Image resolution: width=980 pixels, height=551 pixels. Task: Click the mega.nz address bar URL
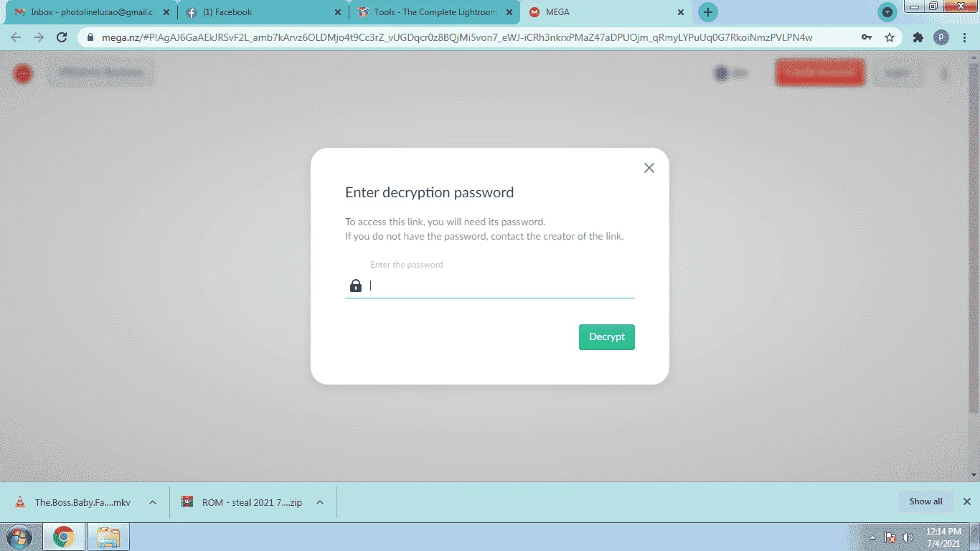(x=457, y=37)
